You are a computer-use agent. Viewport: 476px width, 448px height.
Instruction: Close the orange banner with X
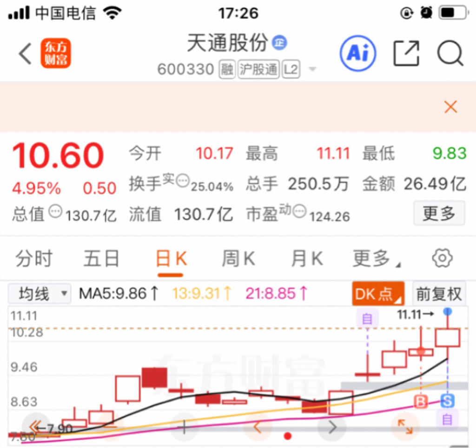(x=451, y=107)
